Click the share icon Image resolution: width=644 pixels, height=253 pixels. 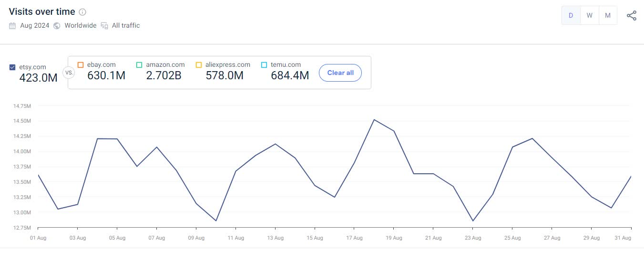click(x=632, y=15)
